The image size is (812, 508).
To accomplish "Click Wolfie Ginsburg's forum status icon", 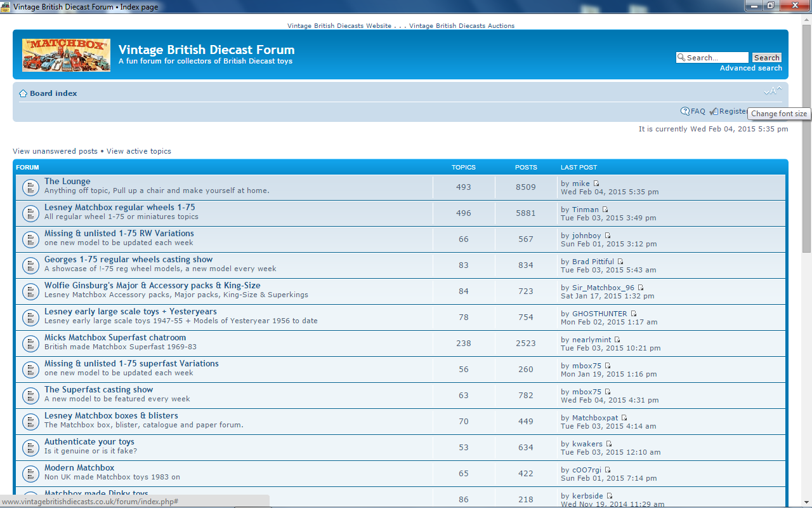I will pos(30,291).
